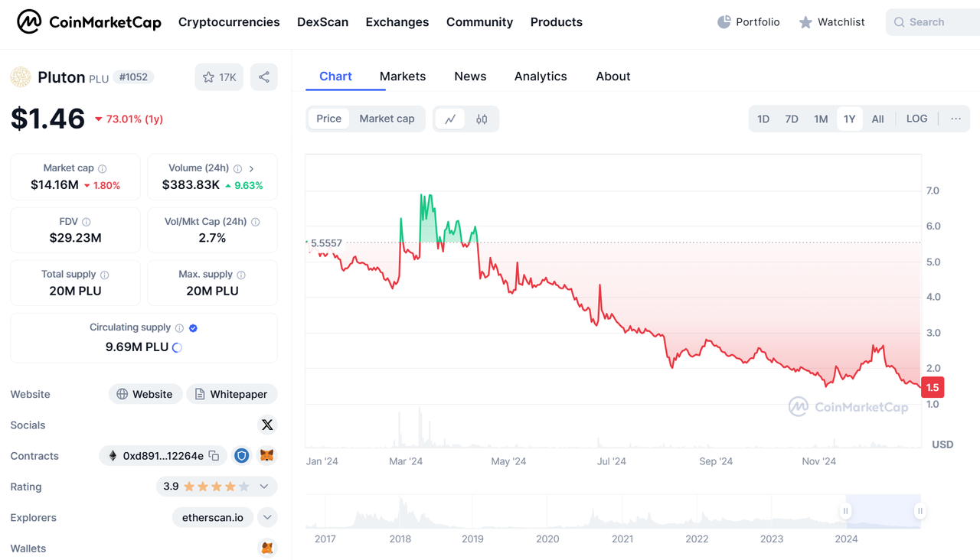Viewport: 980px width, 560px height.
Task: Open the CoinMarketCap logo home link
Action: (90, 22)
